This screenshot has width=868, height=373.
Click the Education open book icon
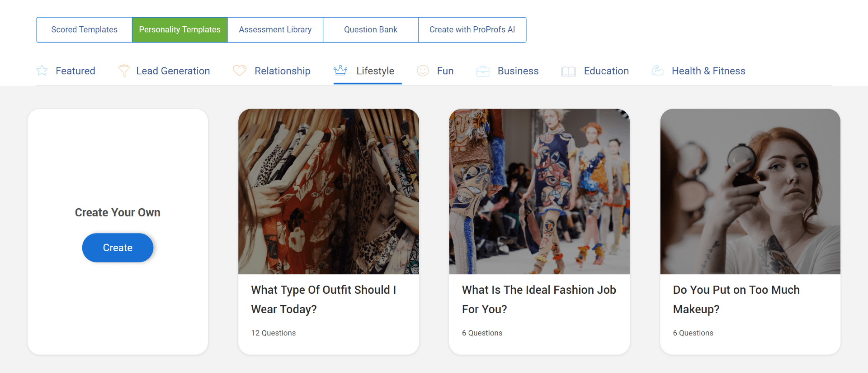coord(568,71)
